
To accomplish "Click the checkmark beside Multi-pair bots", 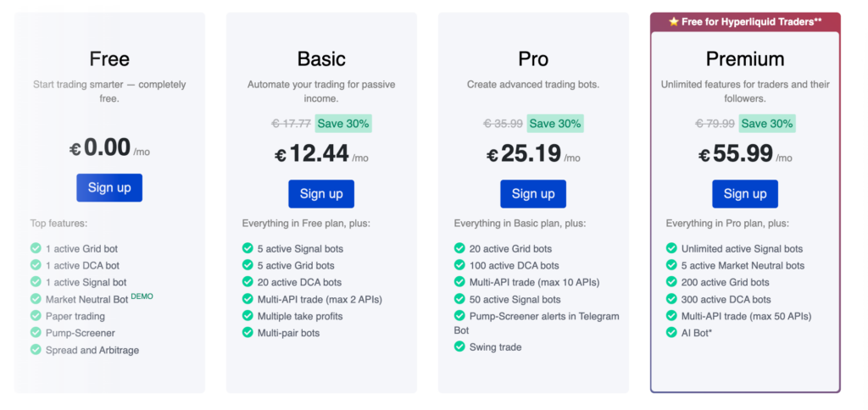I will pyautogui.click(x=248, y=333).
